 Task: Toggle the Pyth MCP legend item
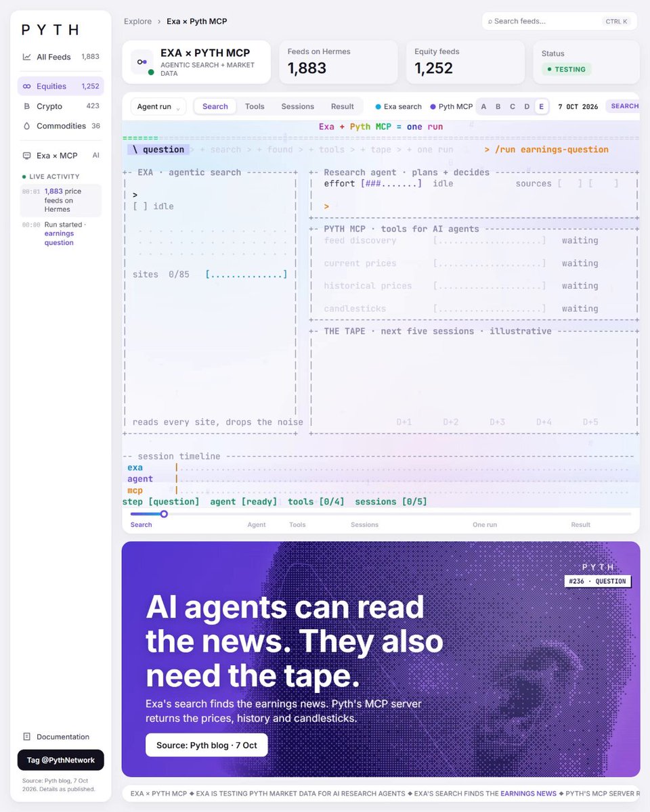click(x=451, y=106)
